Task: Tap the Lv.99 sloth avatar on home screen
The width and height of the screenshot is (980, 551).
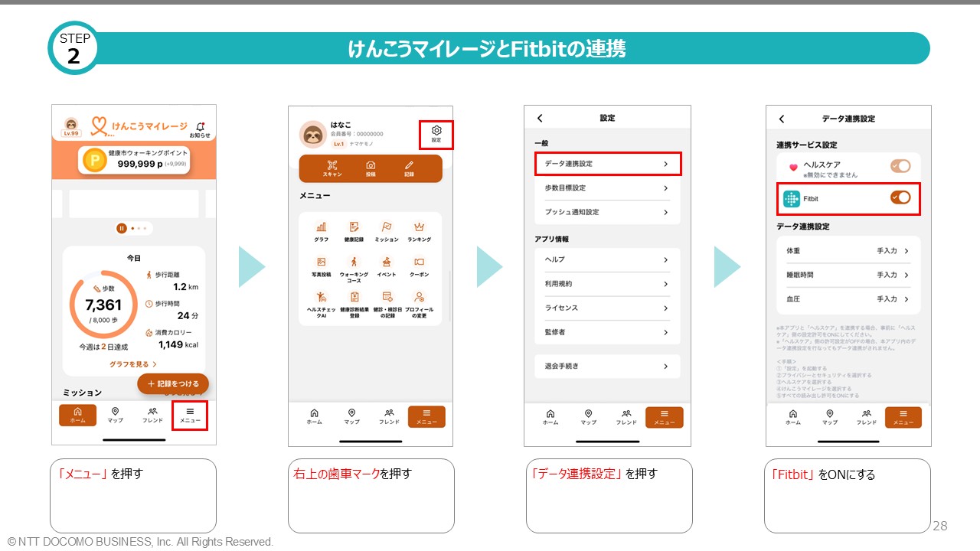Action: tap(70, 126)
